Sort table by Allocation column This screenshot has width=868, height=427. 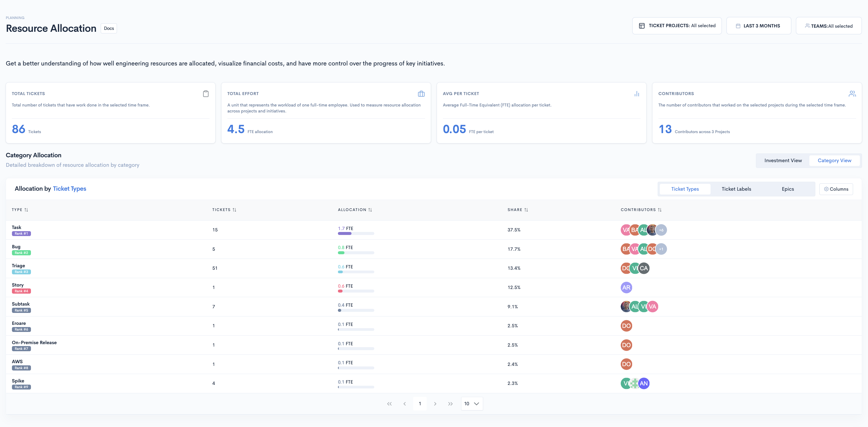coord(370,210)
